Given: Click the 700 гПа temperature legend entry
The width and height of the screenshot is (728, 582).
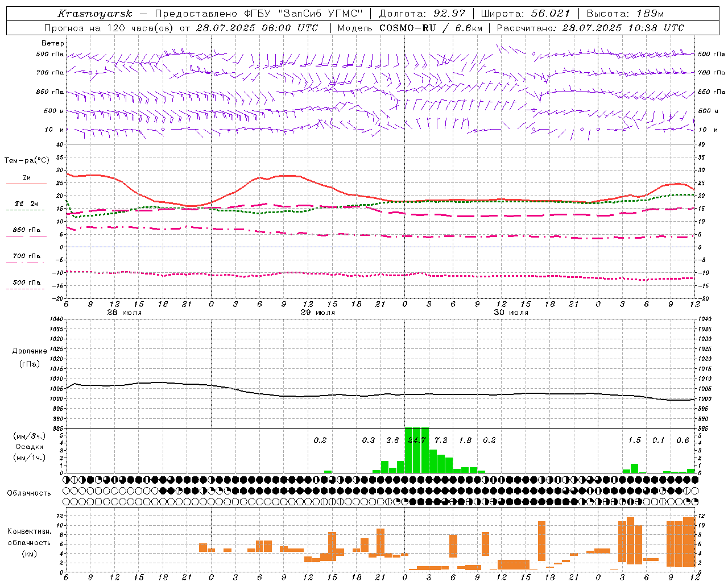Looking at the screenshot, I should (27, 256).
